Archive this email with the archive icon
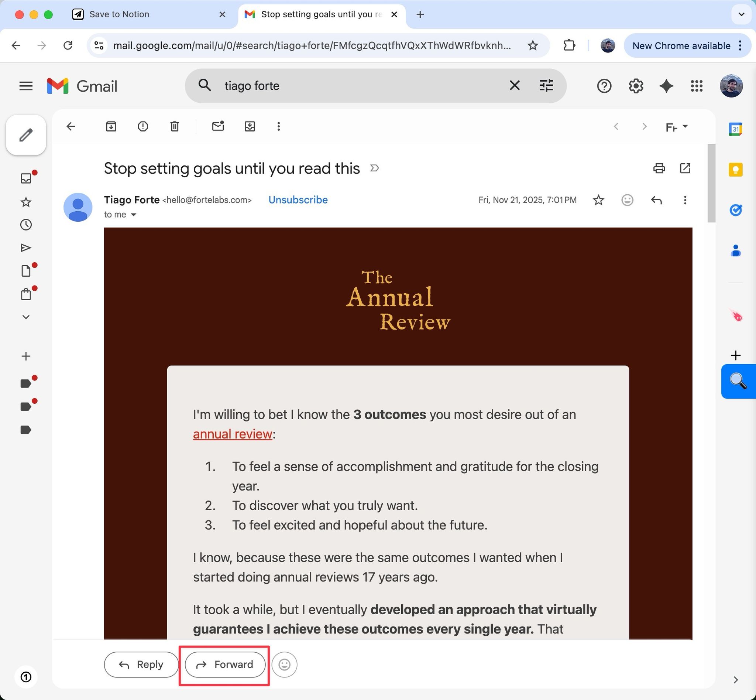 tap(111, 126)
